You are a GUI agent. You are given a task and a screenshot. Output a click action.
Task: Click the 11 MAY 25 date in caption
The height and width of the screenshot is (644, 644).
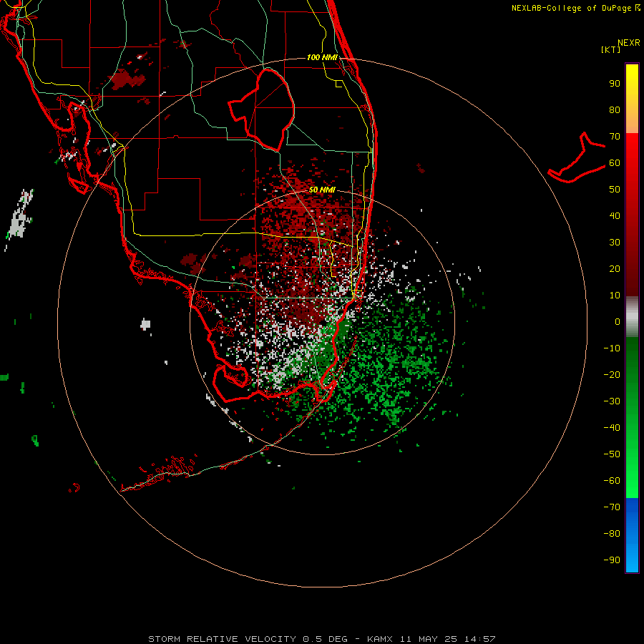point(429,639)
